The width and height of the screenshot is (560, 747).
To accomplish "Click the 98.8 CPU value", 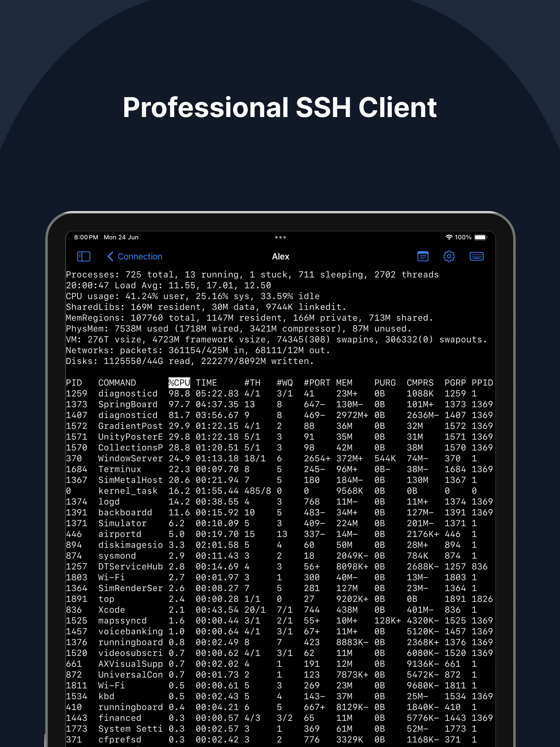I will (x=179, y=393).
